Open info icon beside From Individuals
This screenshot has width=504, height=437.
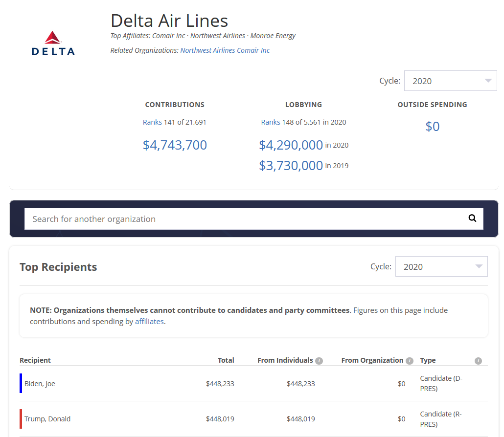click(x=319, y=361)
